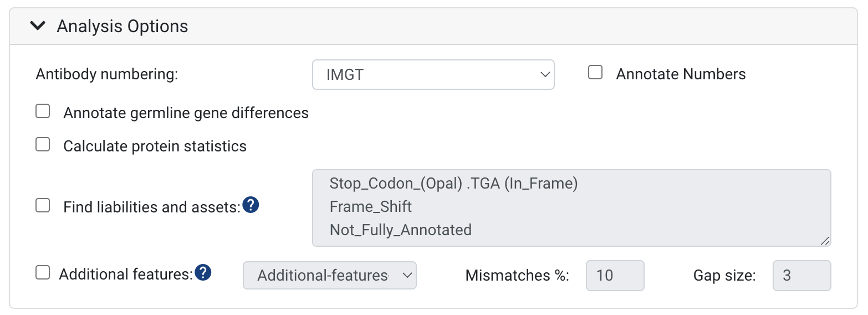Select the Not_Fully_Annotated list entry
This screenshot has width=868, height=315.
coord(401,230)
